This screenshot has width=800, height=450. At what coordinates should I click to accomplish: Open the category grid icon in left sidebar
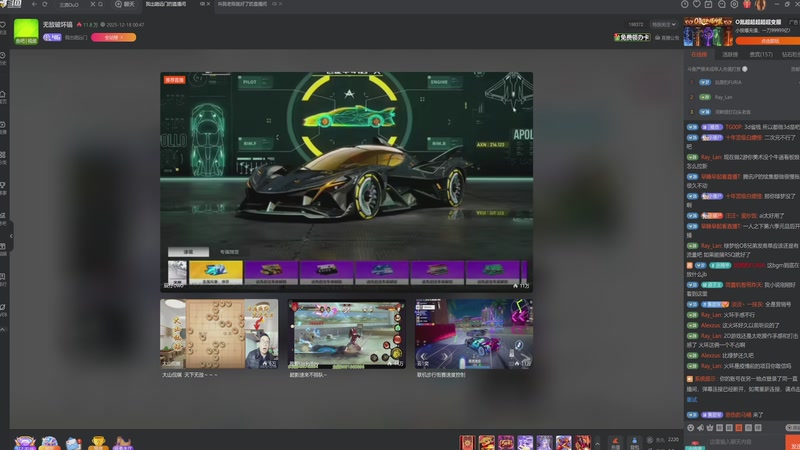(3, 155)
